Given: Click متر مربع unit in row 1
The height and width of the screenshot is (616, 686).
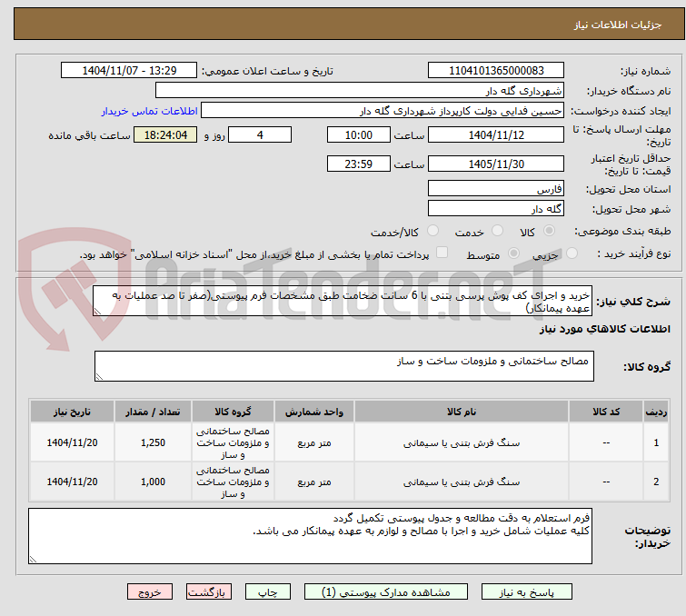Looking at the screenshot, I should (314, 442).
